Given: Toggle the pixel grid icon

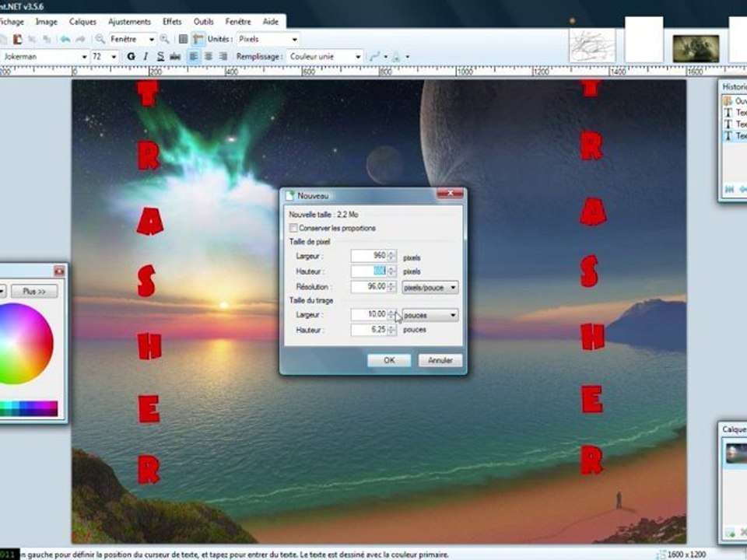Looking at the screenshot, I should pos(184,39).
